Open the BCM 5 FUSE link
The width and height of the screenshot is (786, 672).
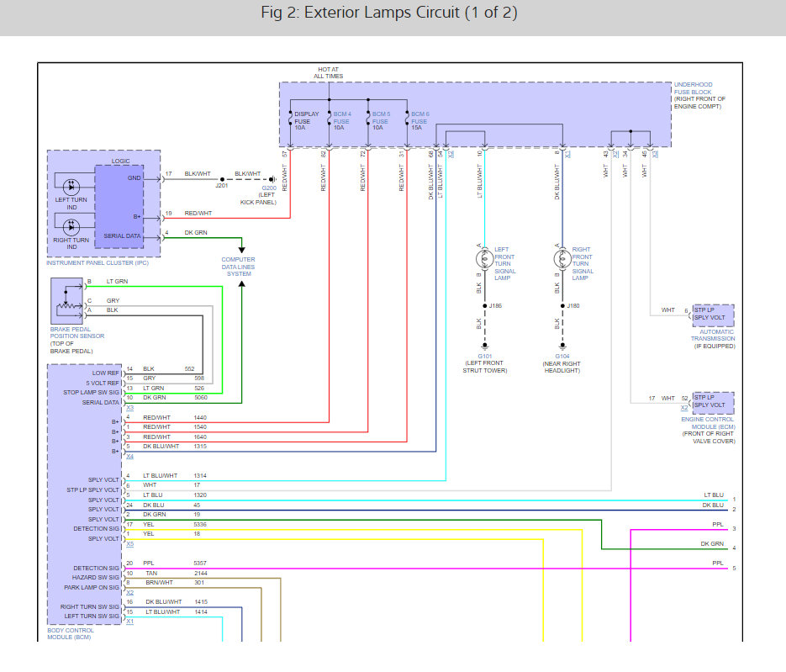pos(381,118)
